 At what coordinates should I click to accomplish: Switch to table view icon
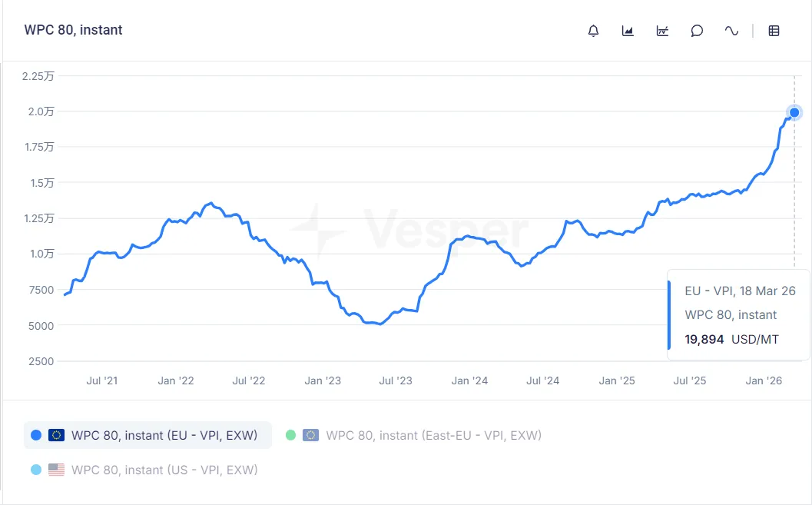coord(774,31)
